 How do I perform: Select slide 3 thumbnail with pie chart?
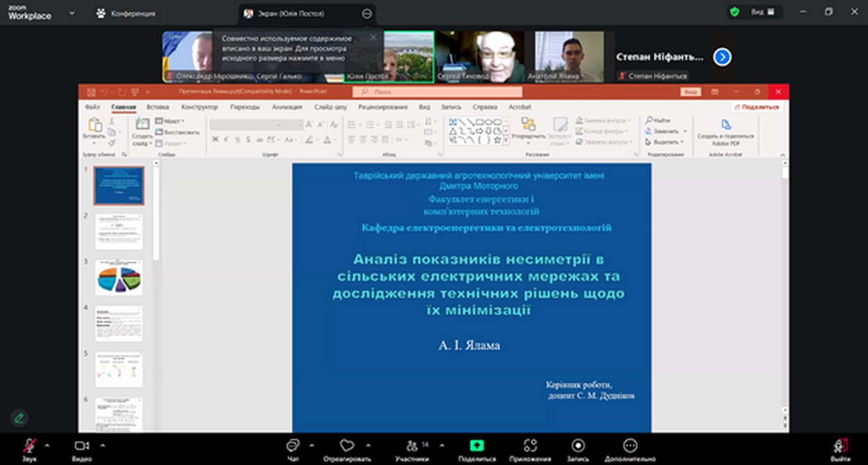click(118, 277)
